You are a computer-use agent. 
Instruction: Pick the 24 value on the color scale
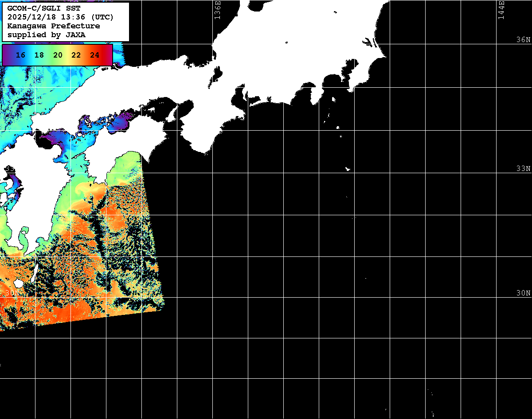click(94, 55)
